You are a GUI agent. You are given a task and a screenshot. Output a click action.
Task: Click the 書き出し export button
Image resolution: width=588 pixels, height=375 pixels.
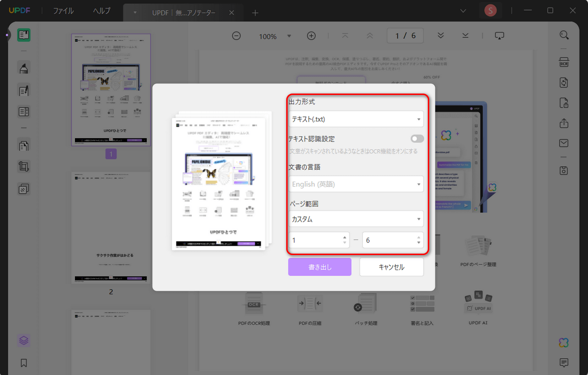319,267
